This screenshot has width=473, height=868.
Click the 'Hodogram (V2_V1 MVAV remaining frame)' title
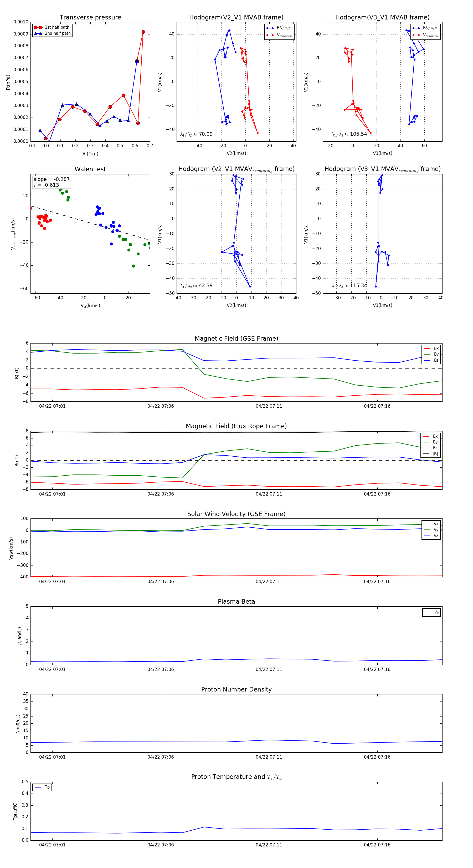(x=236, y=169)
